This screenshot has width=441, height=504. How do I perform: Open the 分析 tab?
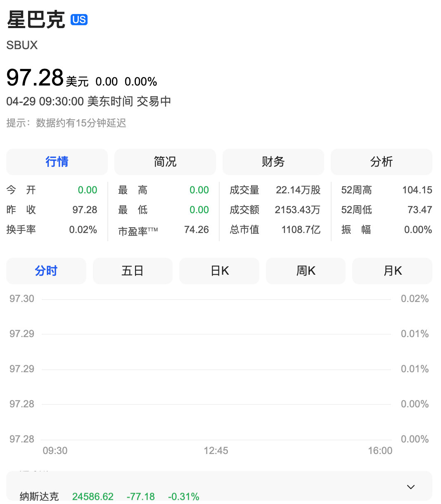(381, 162)
